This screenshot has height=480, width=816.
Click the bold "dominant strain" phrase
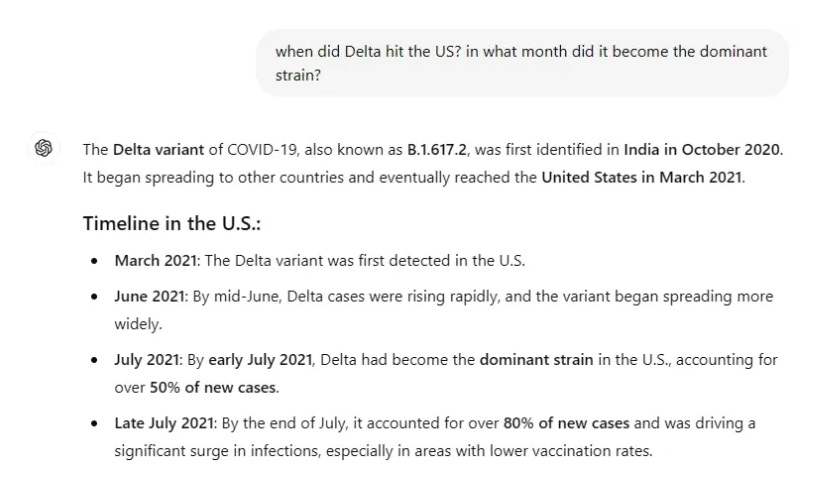pyautogui.click(x=536, y=359)
